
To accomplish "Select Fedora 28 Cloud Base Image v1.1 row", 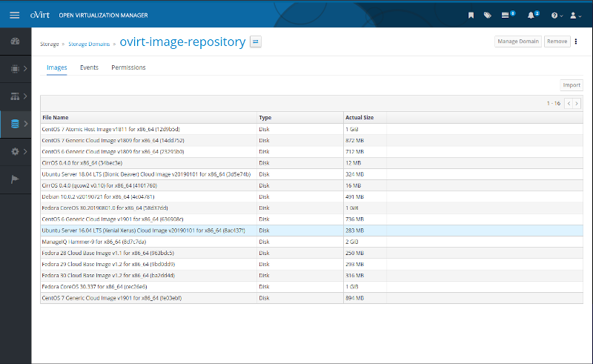I will pyautogui.click(x=311, y=253).
